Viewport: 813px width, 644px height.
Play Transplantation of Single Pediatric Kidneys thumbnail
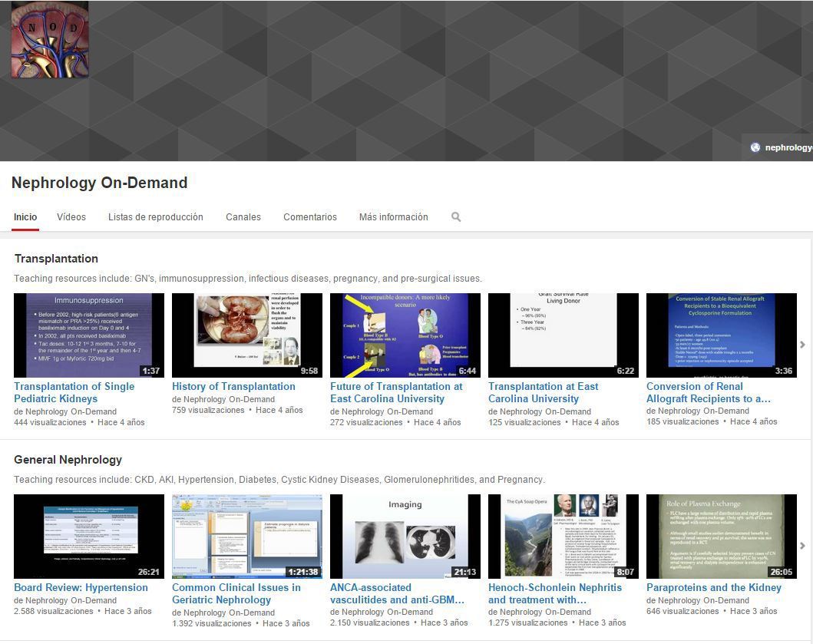click(89, 335)
